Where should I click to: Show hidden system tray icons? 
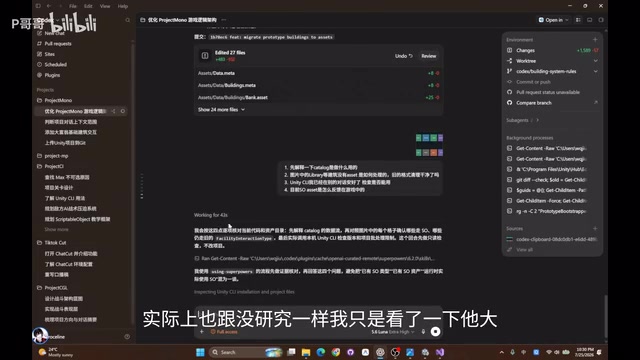(502, 352)
